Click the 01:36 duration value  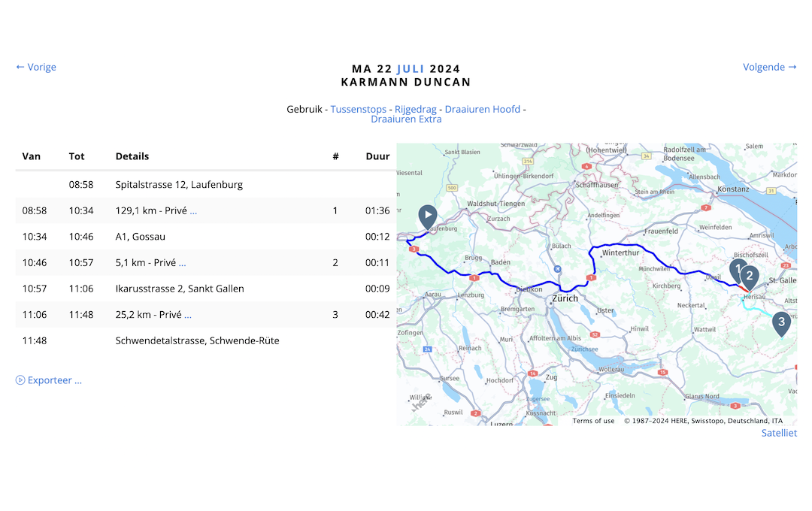(x=377, y=210)
